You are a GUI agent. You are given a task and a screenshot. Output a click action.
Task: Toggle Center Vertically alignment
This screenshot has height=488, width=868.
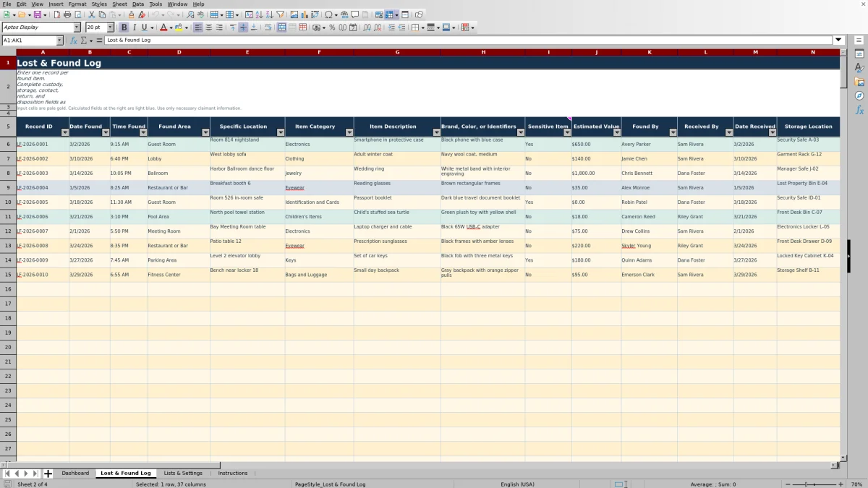(x=243, y=27)
